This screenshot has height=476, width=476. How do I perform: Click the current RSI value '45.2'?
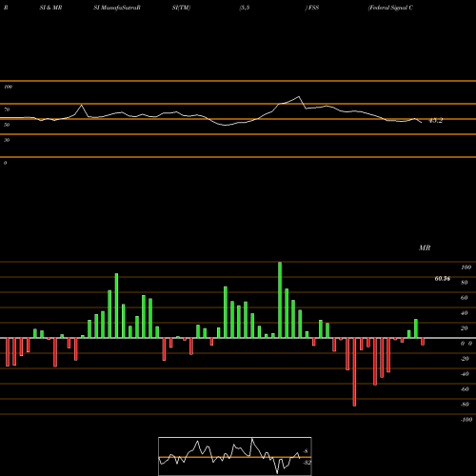[x=435, y=121]
